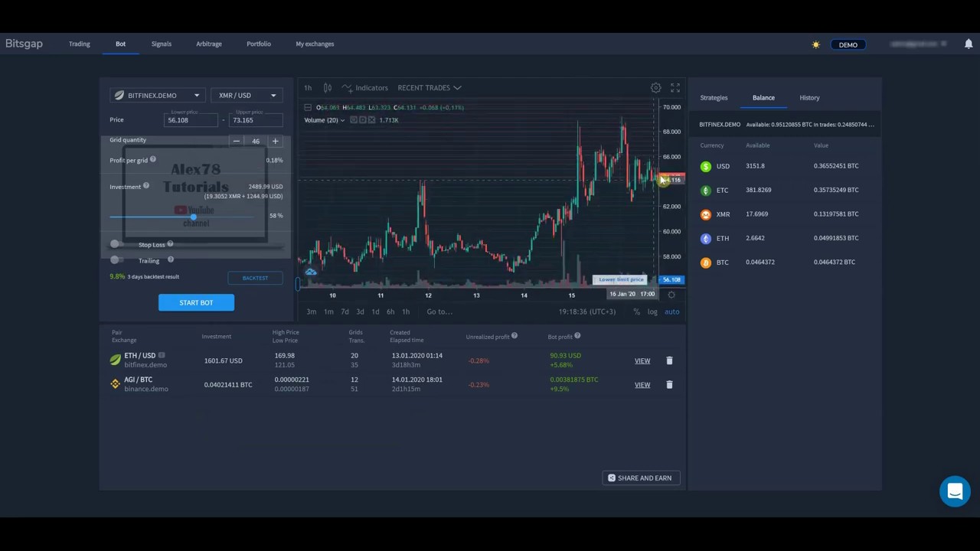Click the Trailing help icon
This screenshot has width=980, height=551.
click(x=170, y=259)
